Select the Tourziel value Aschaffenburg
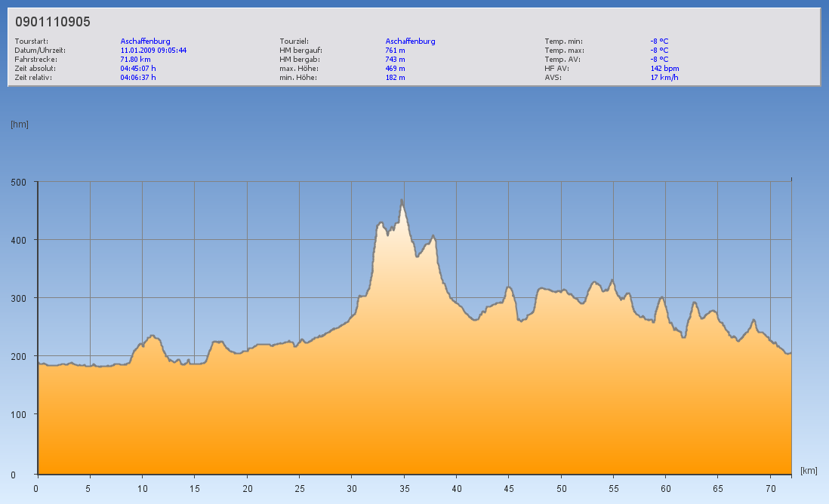The width and height of the screenshot is (829, 504). click(x=410, y=41)
